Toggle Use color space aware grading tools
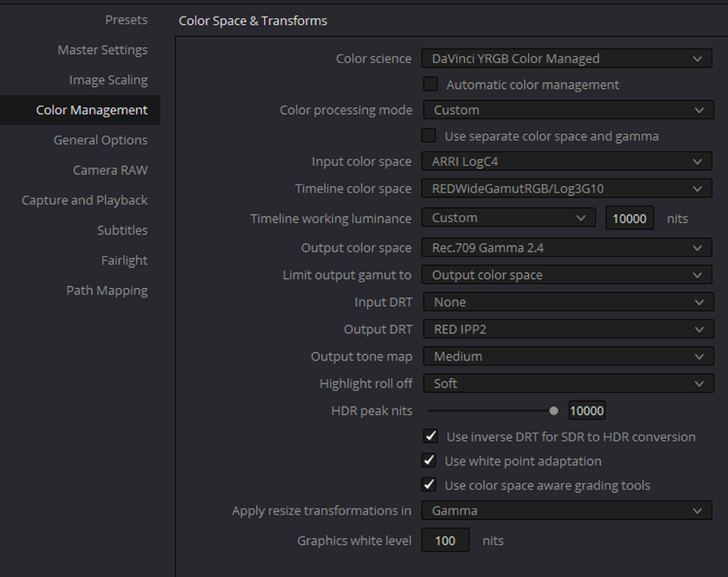This screenshot has width=728, height=577. tap(429, 485)
